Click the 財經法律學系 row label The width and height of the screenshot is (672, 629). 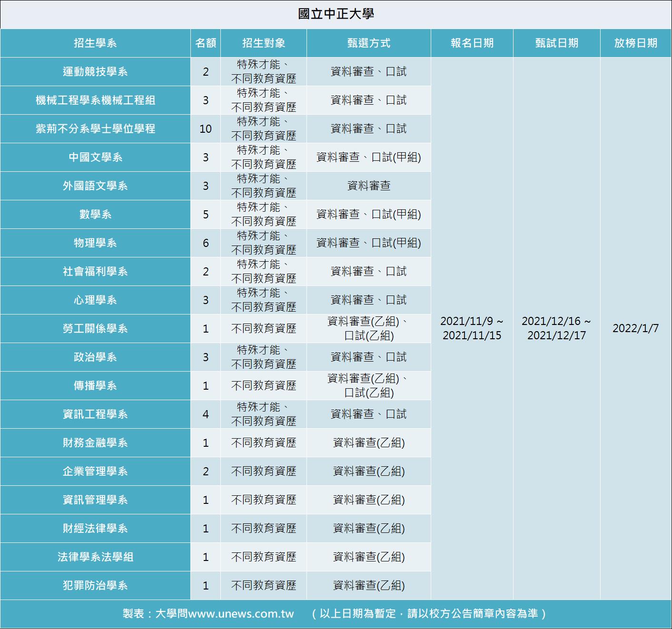[x=95, y=529]
